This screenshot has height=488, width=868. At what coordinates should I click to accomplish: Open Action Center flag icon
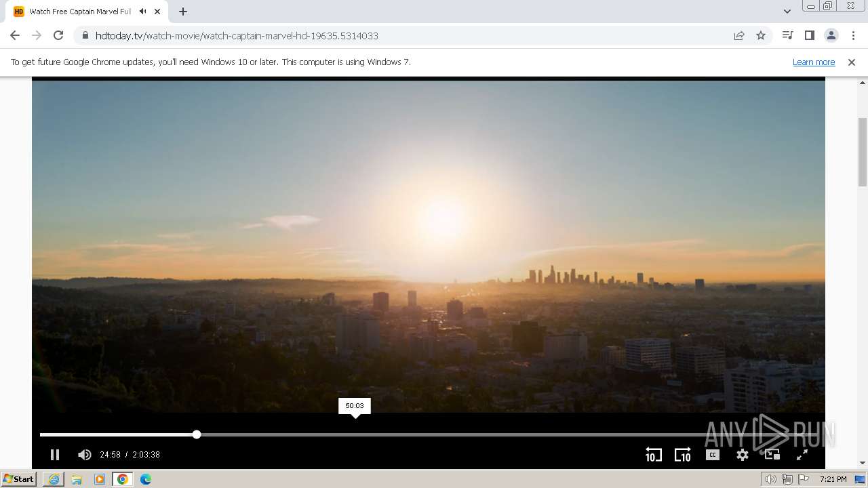804,479
